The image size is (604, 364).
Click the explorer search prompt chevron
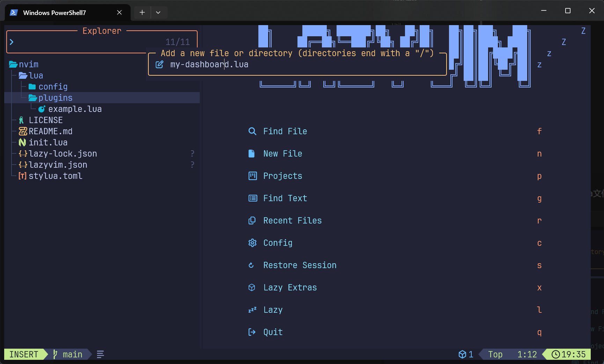12,42
